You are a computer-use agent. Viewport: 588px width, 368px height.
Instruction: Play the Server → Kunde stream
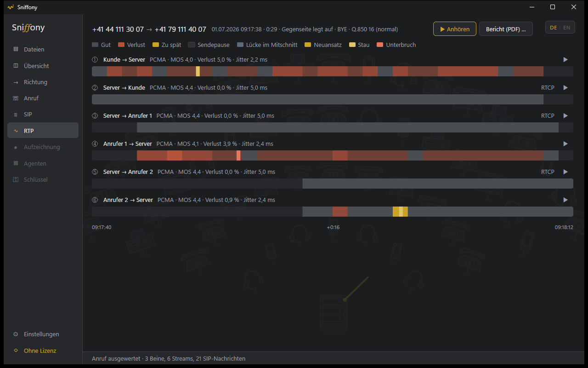(565, 88)
